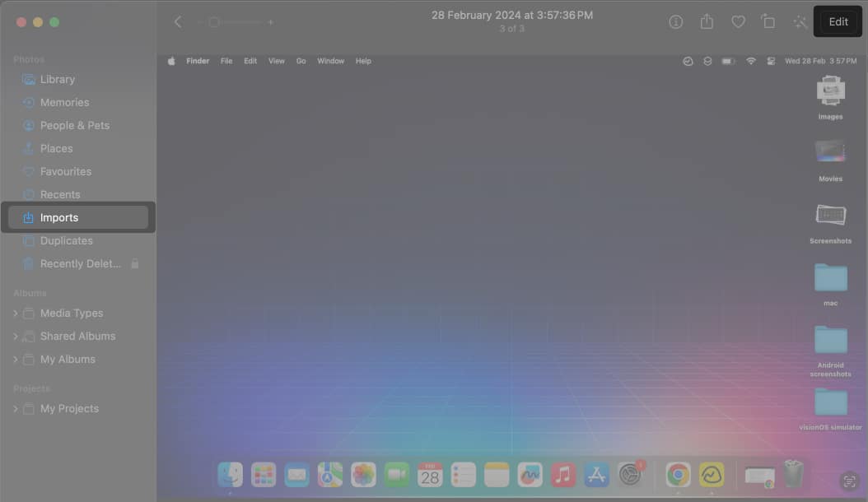This screenshot has width=868, height=502.
Task: Click the Wi-Fi icon in menu bar
Action: [750, 61]
